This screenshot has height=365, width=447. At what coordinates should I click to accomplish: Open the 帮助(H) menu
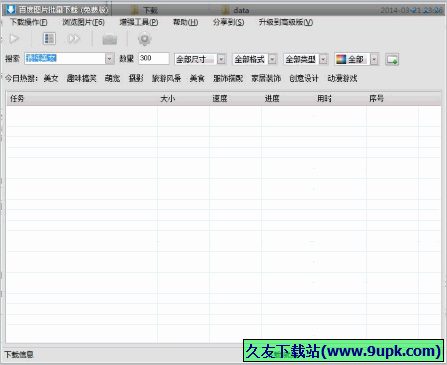tap(185, 22)
